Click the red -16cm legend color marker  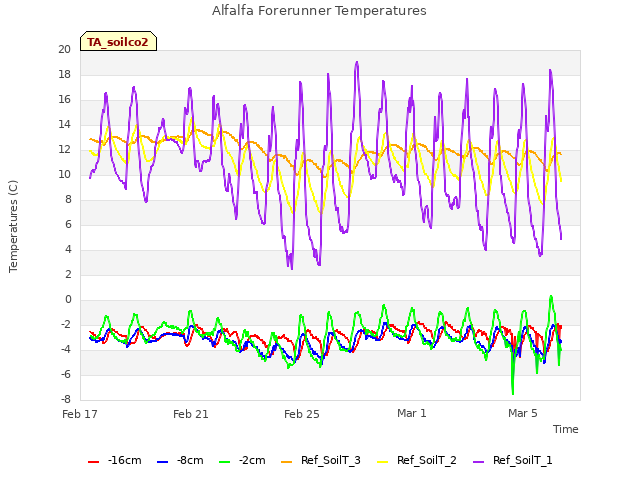tap(93, 462)
